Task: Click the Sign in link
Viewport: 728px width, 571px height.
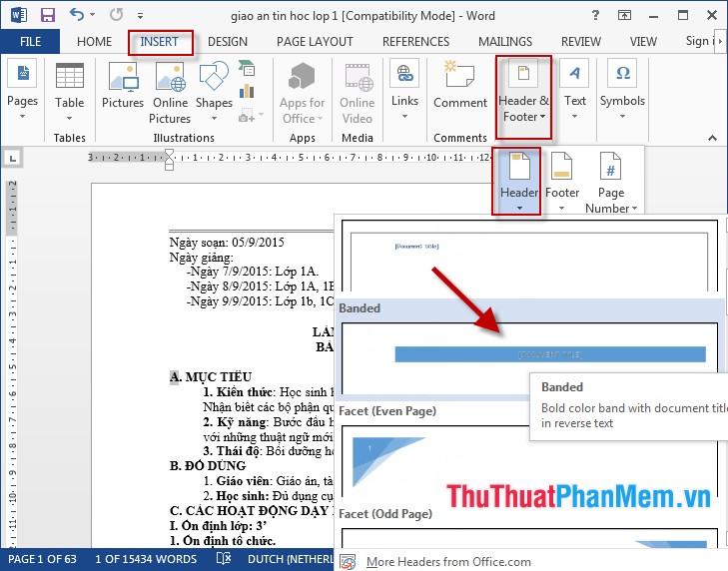Action: click(x=700, y=41)
